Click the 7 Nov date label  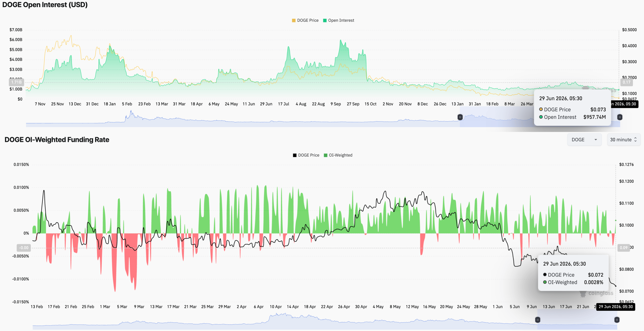(x=40, y=104)
